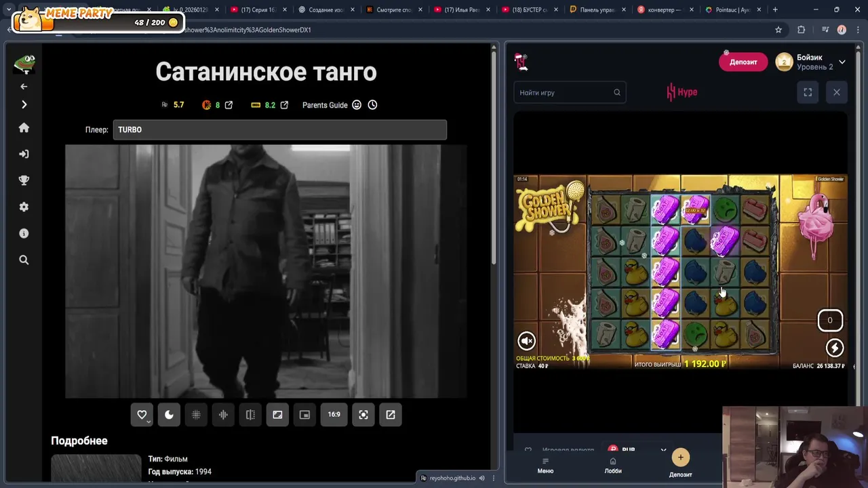Open the three-dot menu in reyohoho popup
The height and width of the screenshot is (488, 868).
coord(493,478)
